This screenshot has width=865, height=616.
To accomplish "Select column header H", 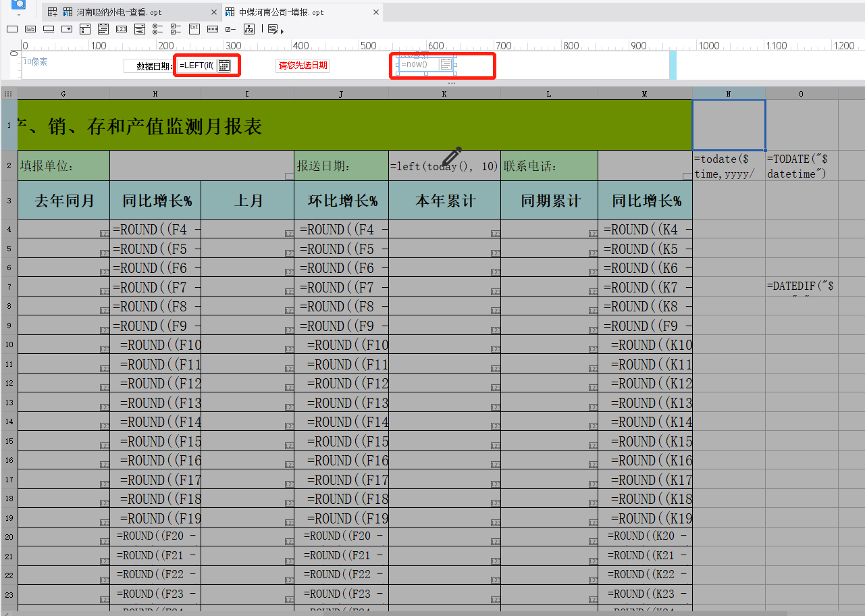I will (x=155, y=94).
